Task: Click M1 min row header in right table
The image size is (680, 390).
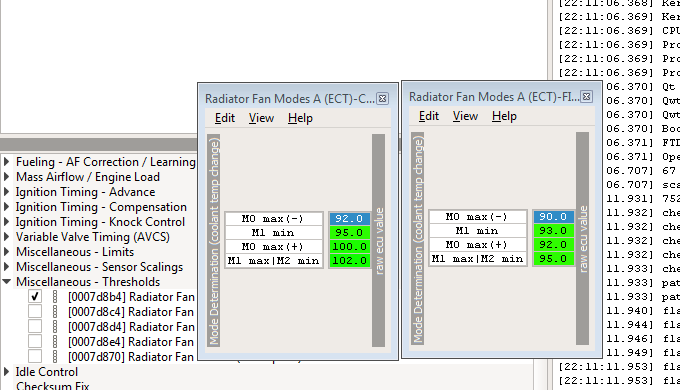Action: pyautogui.click(x=477, y=230)
